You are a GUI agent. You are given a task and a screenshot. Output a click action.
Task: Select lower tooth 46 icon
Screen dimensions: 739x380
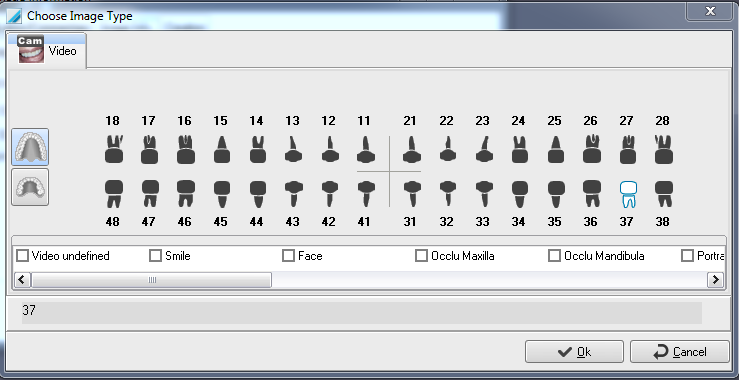tap(186, 194)
